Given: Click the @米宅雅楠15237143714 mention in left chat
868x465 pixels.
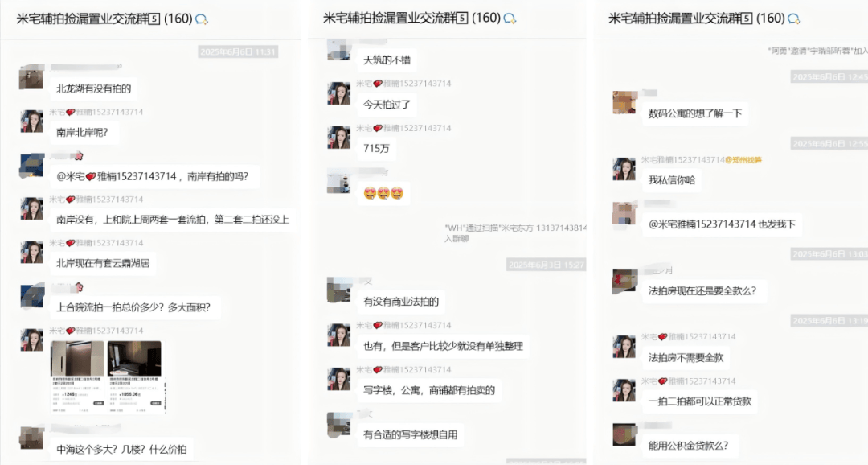Looking at the screenshot, I should (x=117, y=176).
